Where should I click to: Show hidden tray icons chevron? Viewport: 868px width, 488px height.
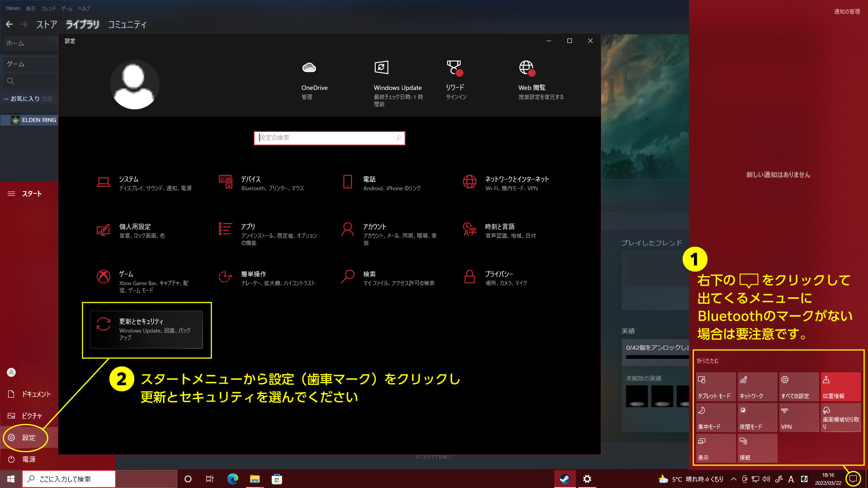tap(733, 479)
